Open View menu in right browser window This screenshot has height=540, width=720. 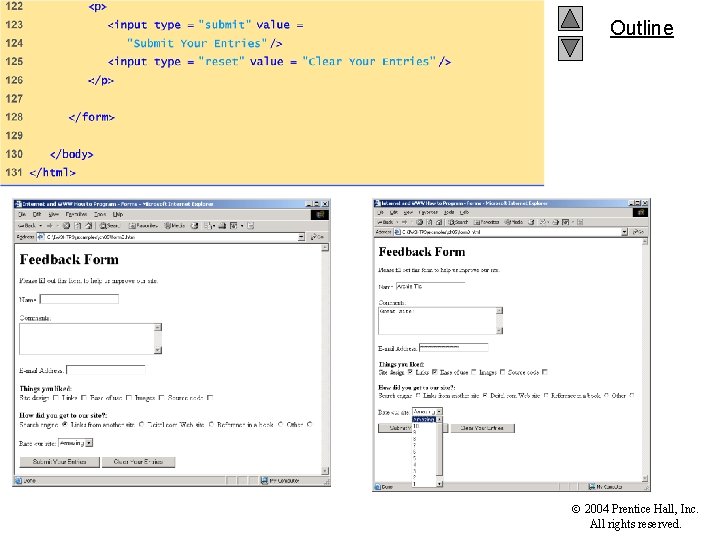tap(408, 212)
